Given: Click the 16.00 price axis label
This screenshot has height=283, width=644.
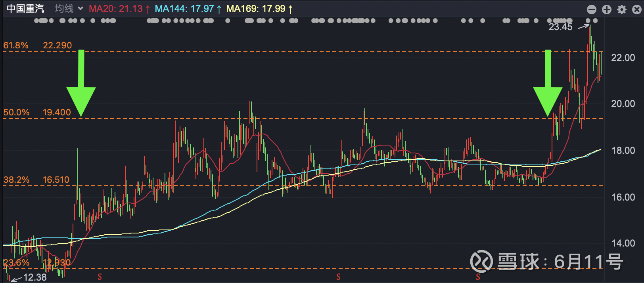Looking at the screenshot, I should (623, 197).
